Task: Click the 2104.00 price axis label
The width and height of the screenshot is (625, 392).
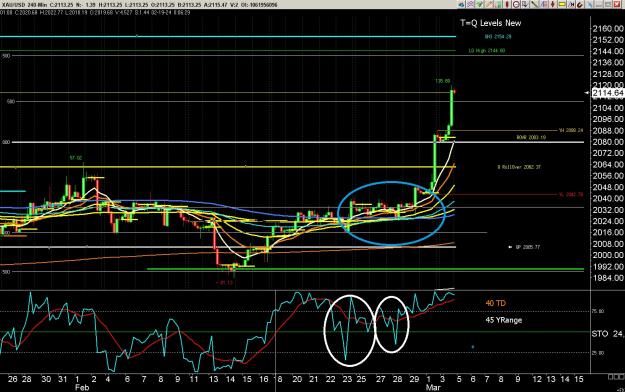Action: pos(608,108)
